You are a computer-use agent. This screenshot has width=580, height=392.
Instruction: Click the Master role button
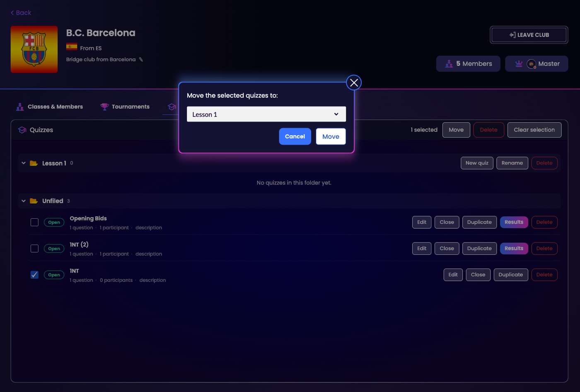(x=536, y=64)
